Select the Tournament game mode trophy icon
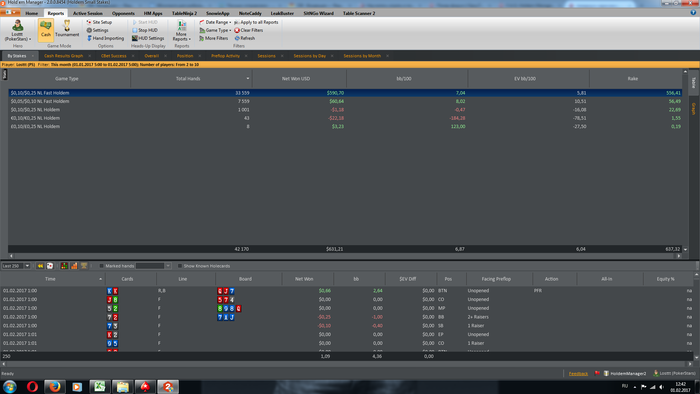Screen dimensions: 700x394 click(x=67, y=29)
